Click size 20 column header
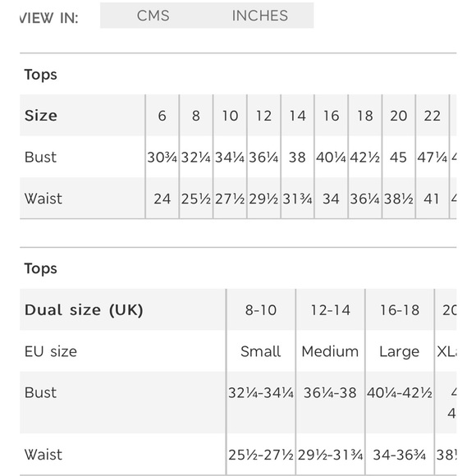 click(399, 116)
